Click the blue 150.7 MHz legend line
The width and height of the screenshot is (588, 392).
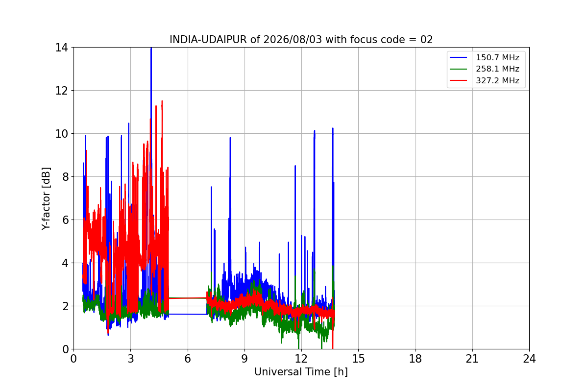460,58
